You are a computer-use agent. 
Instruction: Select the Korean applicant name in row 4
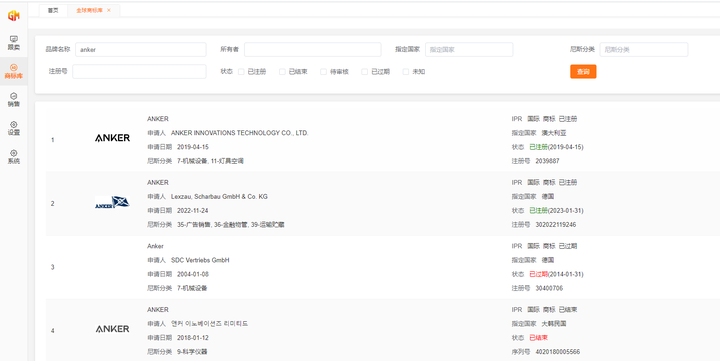pos(209,324)
